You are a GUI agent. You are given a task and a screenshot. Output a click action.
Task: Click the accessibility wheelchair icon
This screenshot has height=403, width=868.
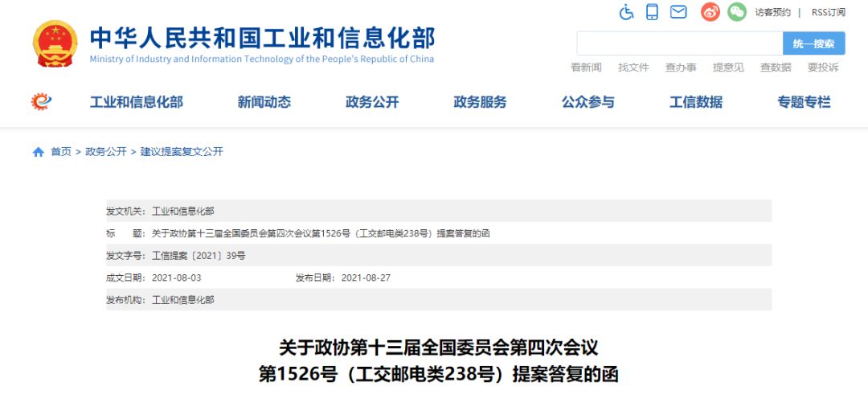coord(626,11)
